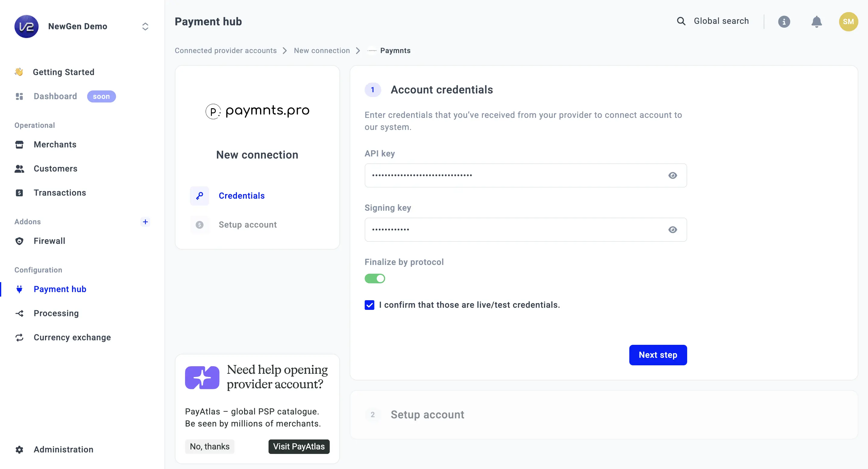This screenshot has width=868, height=469.
Task: Expand the step 2 Setup account section
Action: click(604, 415)
